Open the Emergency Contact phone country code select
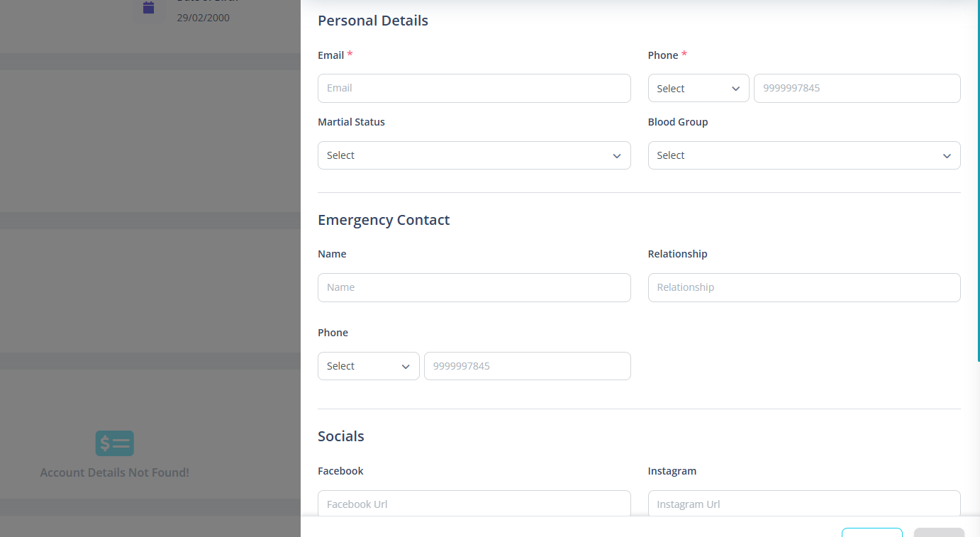 (x=369, y=366)
